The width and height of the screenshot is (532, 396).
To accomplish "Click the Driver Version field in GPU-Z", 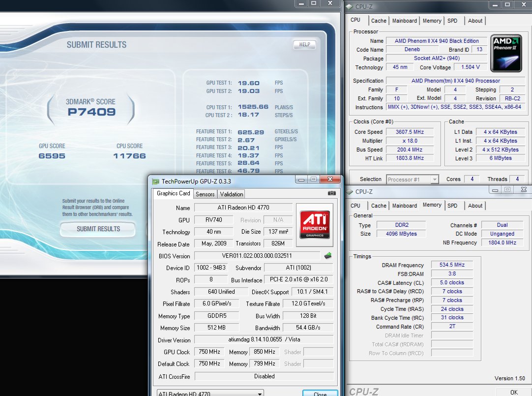I will coord(264,339).
